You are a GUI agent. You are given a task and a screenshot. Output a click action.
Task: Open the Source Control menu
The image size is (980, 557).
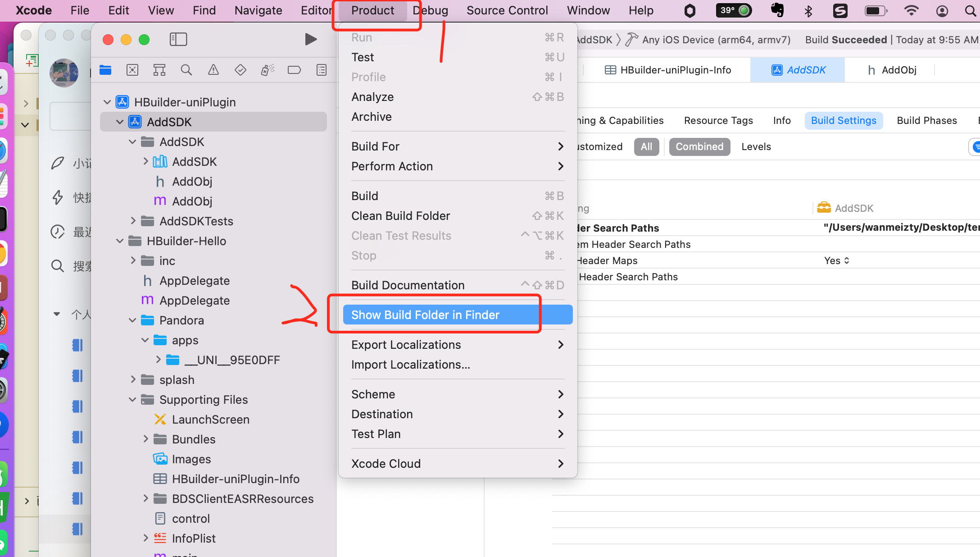[507, 10]
